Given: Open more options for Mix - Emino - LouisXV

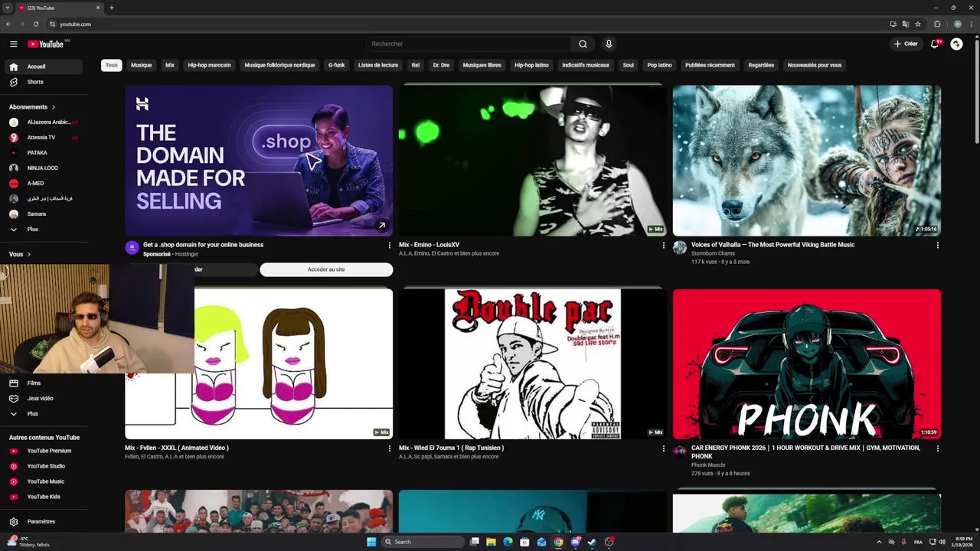Looking at the screenshot, I should click(663, 246).
